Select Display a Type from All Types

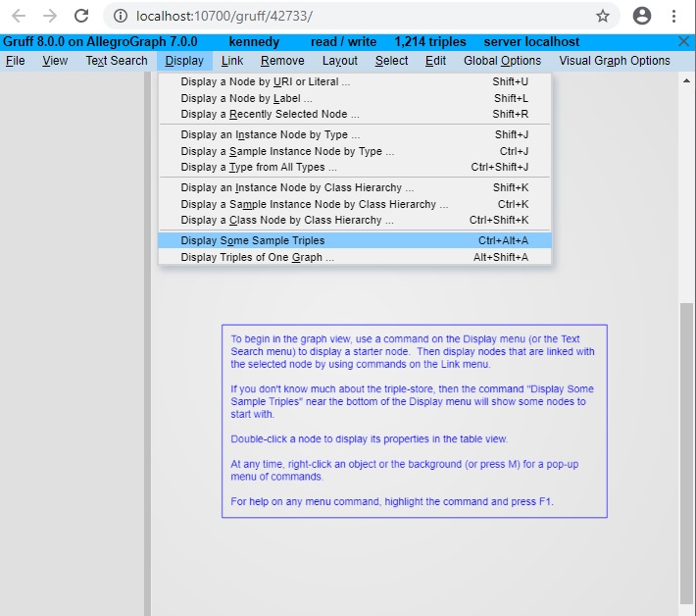point(259,167)
